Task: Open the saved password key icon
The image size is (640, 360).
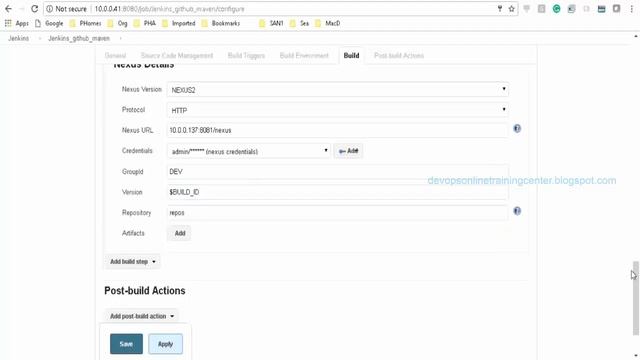Action: [500, 9]
